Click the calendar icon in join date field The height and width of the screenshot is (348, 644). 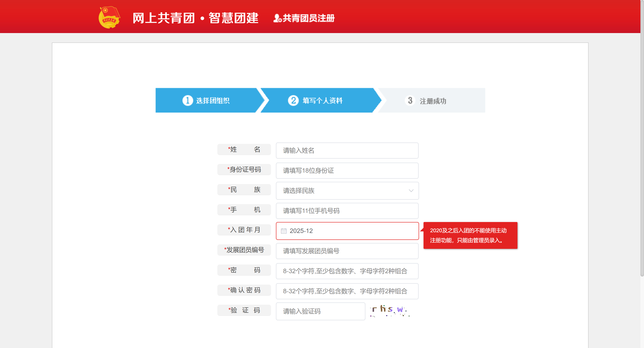pos(284,231)
